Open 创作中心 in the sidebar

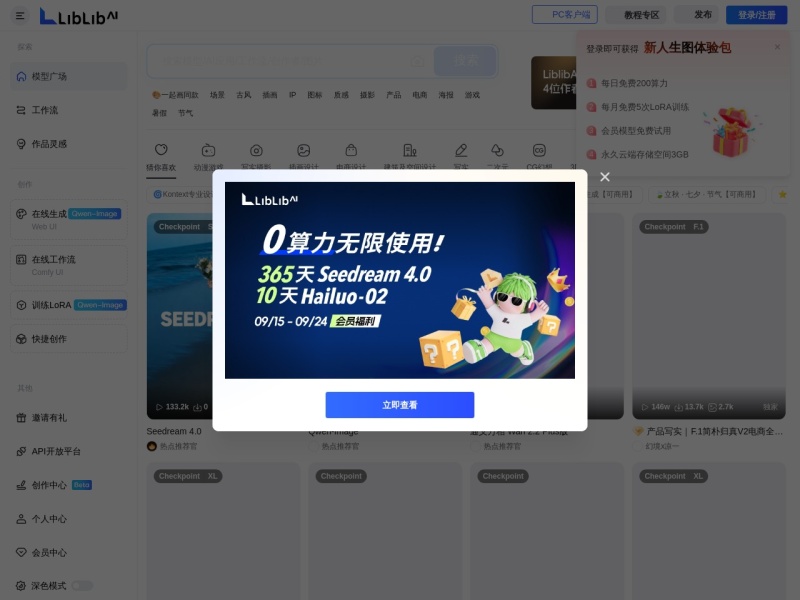tap(69, 485)
